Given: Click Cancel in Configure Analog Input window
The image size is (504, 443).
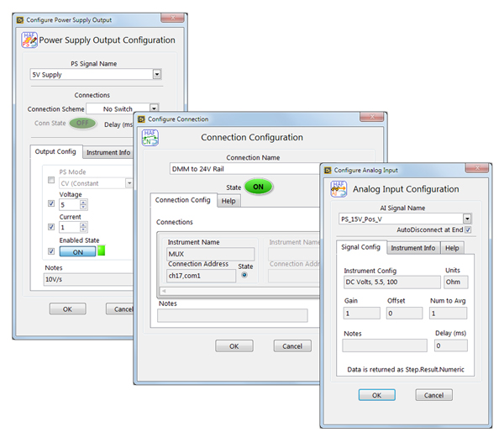Looking at the screenshot, I should coord(433,395).
